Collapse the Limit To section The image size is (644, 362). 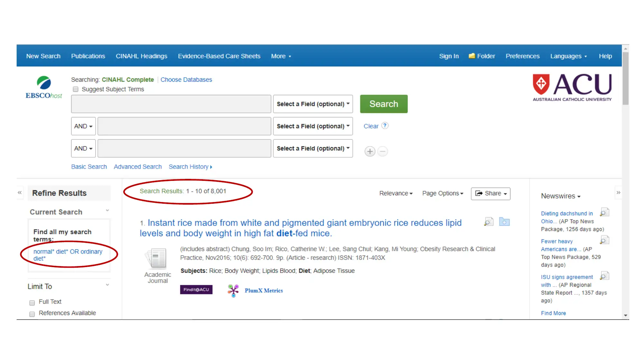(107, 285)
